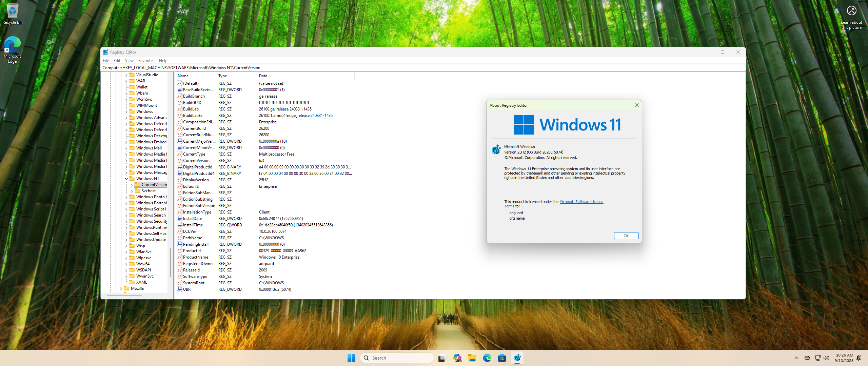Open Task View in the taskbar
The width and height of the screenshot is (868, 366).
pos(442,358)
